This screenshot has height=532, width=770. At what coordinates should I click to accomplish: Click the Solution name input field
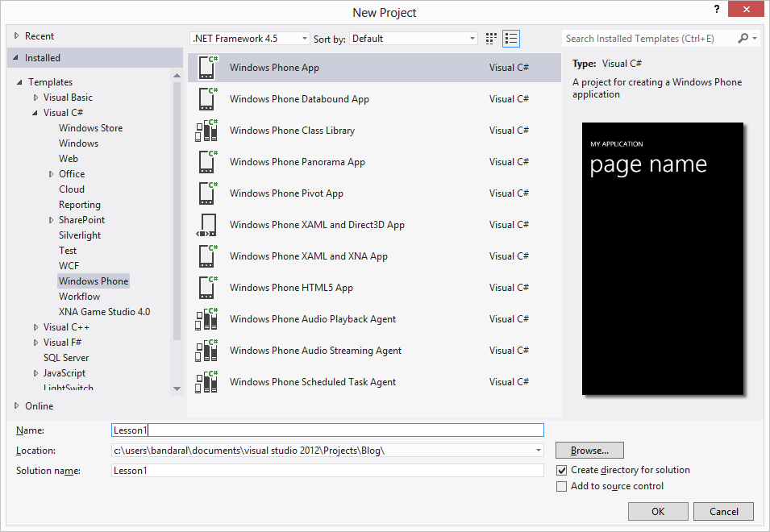coord(327,470)
